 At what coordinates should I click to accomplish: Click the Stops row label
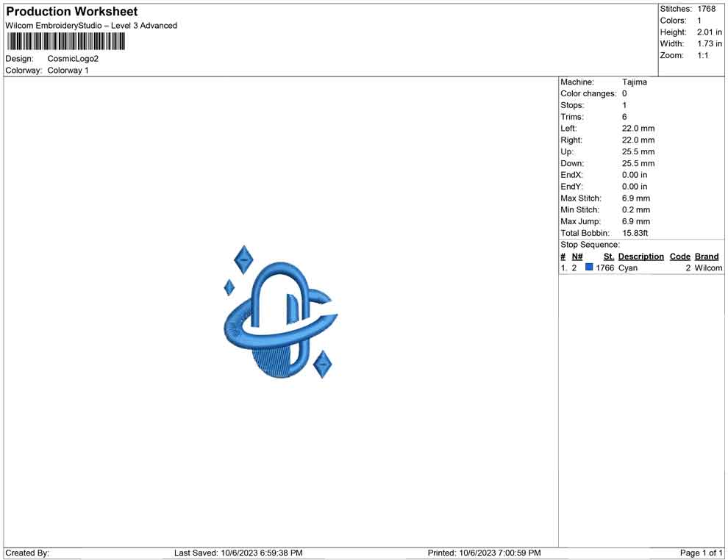572,105
